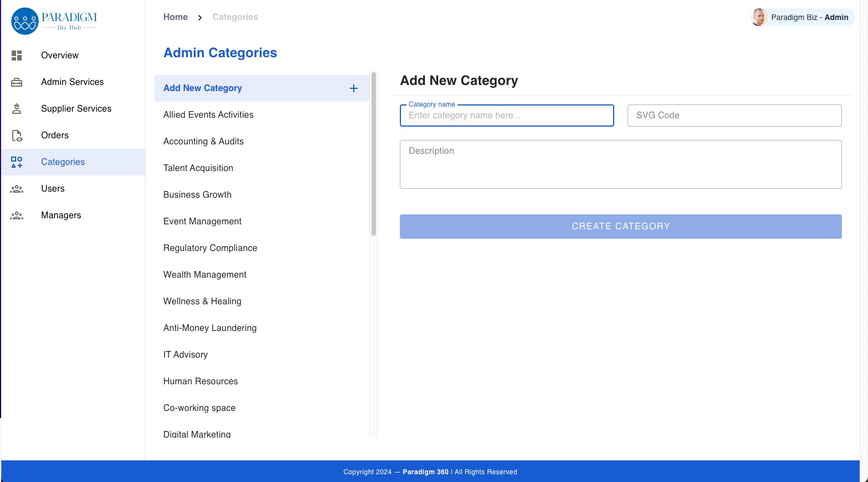Image resolution: width=868 pixels, height=482 pixels.
Task: Click the Supplier Services icon
Action: click(x=17, y=109)
